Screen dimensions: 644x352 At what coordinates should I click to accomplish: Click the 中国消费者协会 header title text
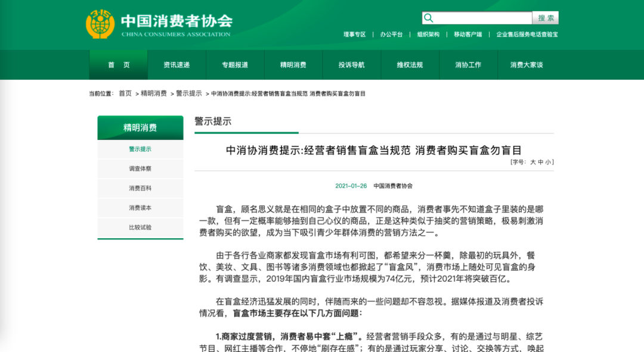pyautogui.click(x=177, y=21)
